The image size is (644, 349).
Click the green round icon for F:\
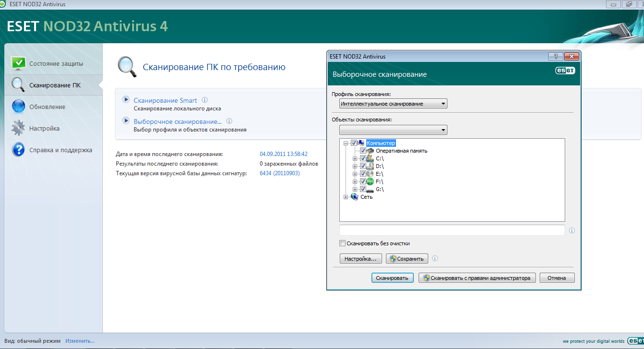(370, 181)
